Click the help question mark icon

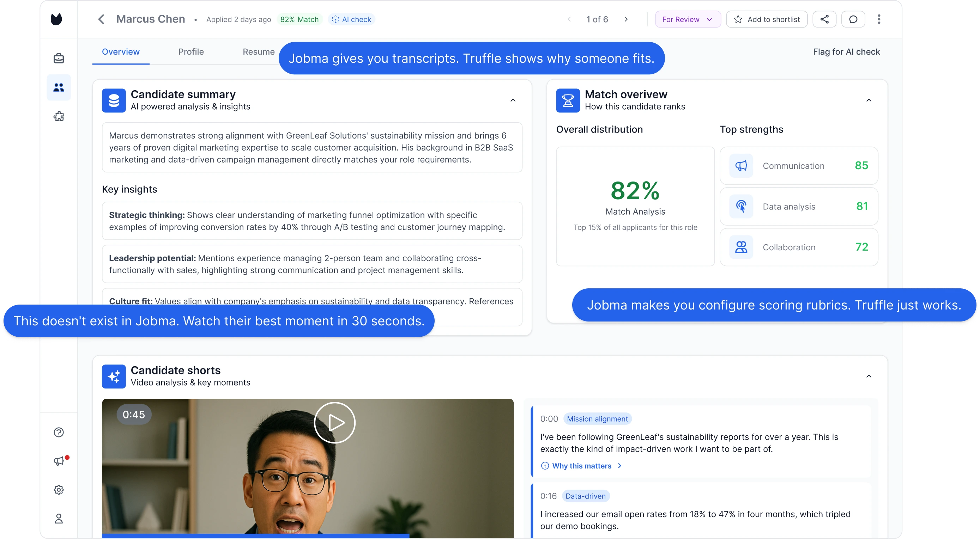(59, 432)
